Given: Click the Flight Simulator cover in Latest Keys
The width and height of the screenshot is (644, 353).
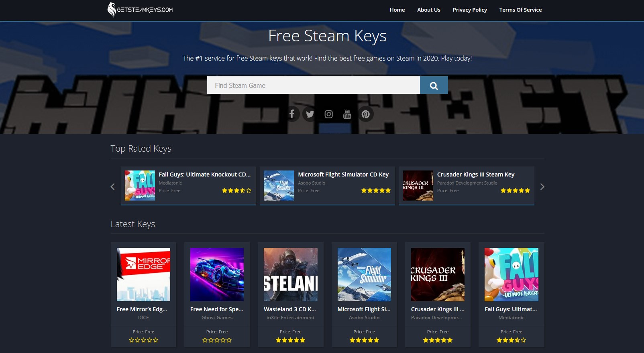Looking at the screenshot, I should click(x=364, y=274).
